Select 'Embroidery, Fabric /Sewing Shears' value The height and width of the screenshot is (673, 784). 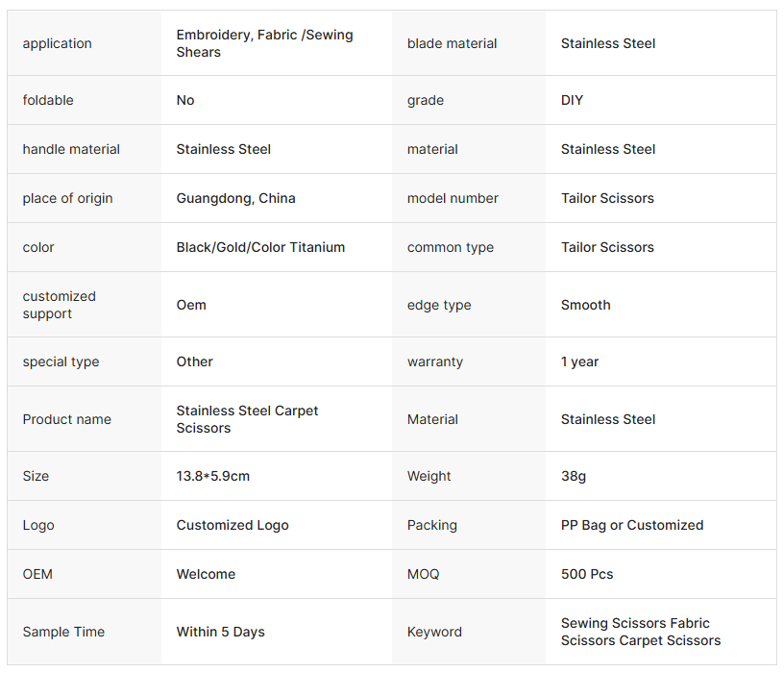click(264, 43)
